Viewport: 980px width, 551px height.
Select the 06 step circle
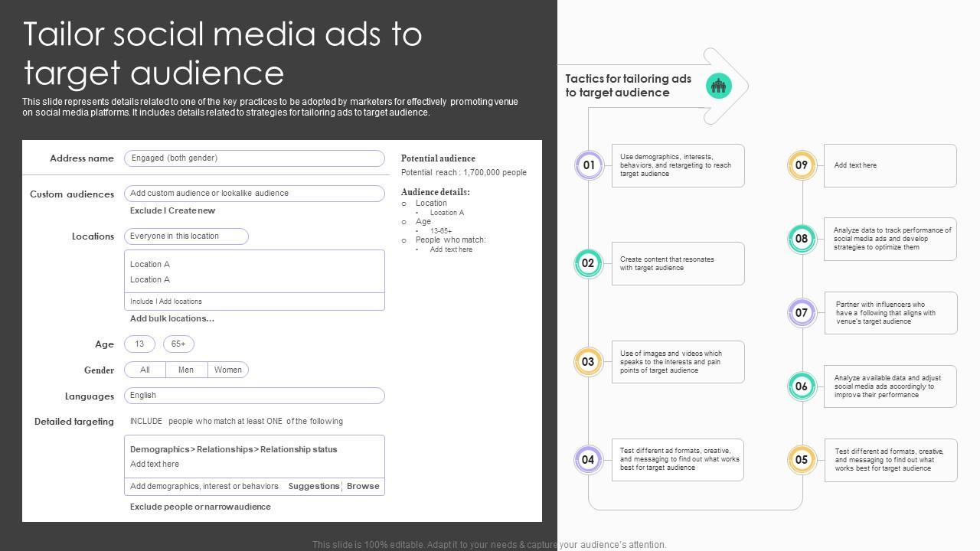[802, 386]
